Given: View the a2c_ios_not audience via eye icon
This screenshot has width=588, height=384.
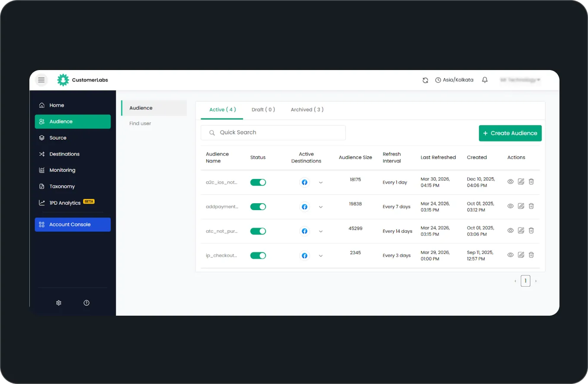Looking at the screenshot, I should [511, 182].
